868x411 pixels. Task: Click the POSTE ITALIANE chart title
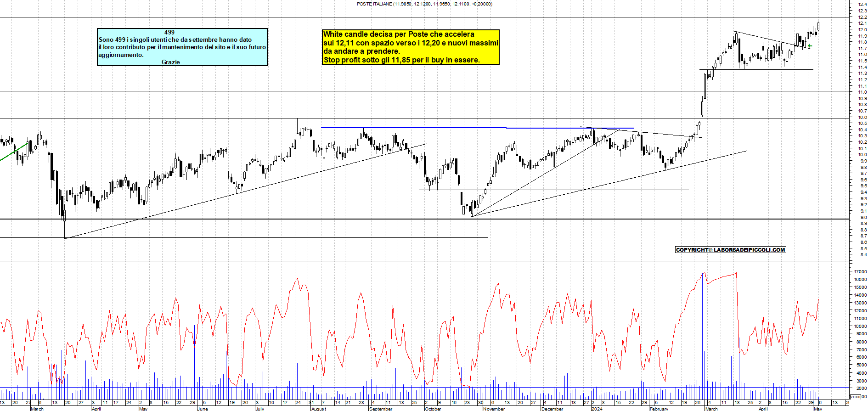tap(424, 4)
